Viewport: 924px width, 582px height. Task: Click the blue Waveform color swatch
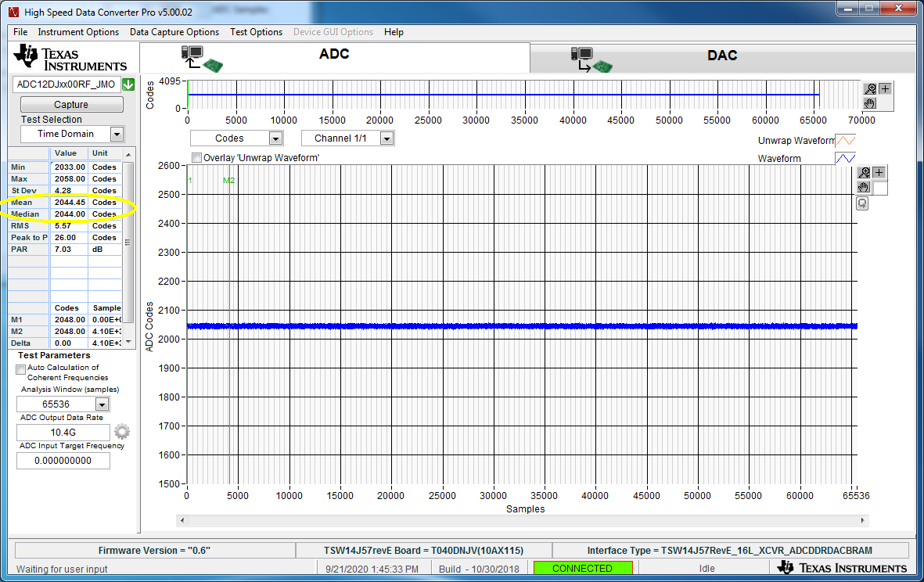click(x=846, y=159)
